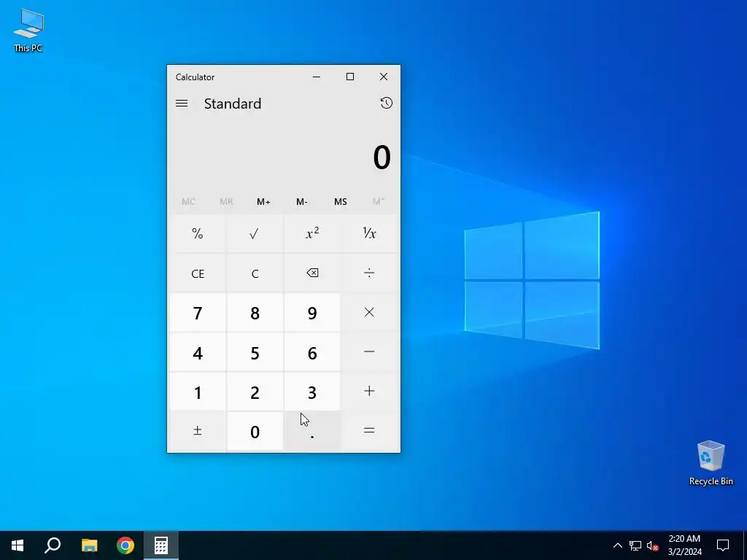Click the digit 2 key
The image size is (747, 560).
(x=255, y=392)
